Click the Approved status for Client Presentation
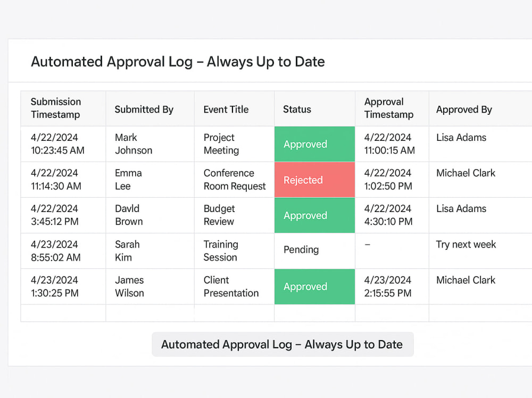 point(314,286)
